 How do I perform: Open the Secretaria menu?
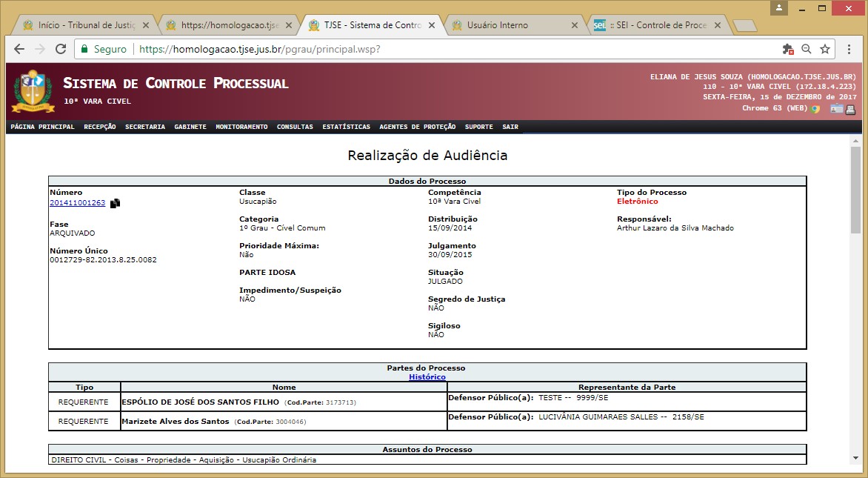145,127
